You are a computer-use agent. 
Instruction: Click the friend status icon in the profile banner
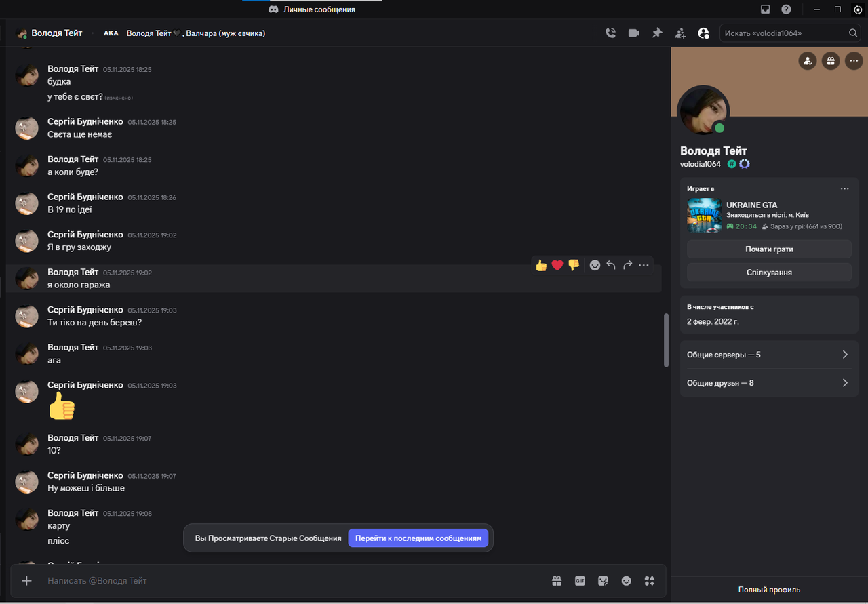[x=807, y=61]
